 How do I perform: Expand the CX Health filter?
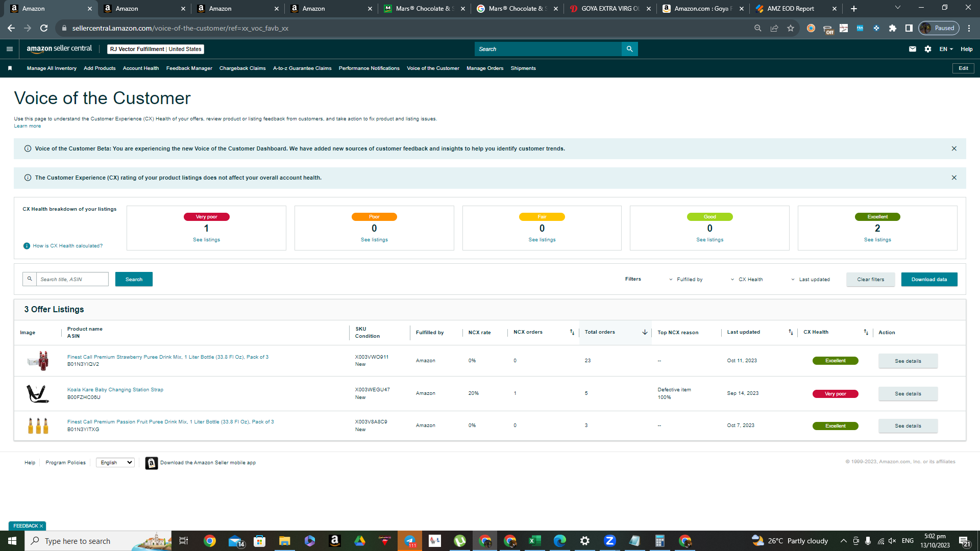tap(747, 280)
